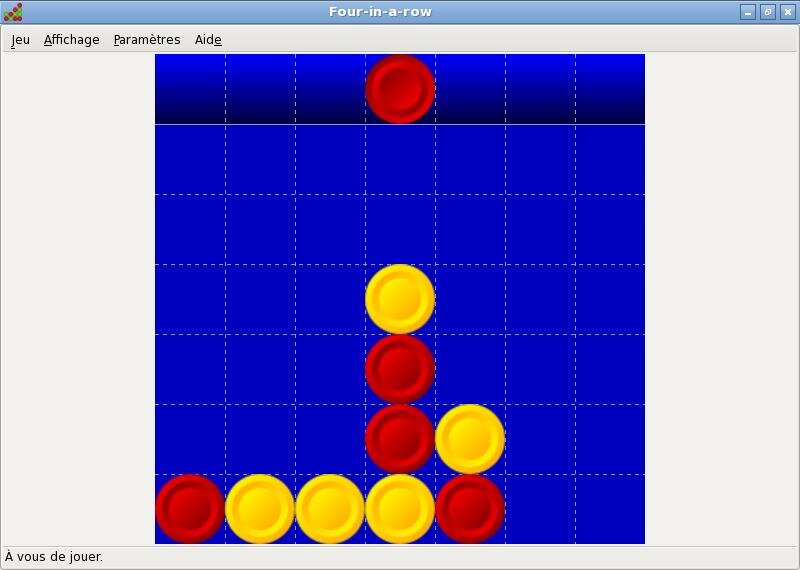This screenshot has width=800, height=570.
Task: Open the Jeu menu
Action: pos(20,40)
